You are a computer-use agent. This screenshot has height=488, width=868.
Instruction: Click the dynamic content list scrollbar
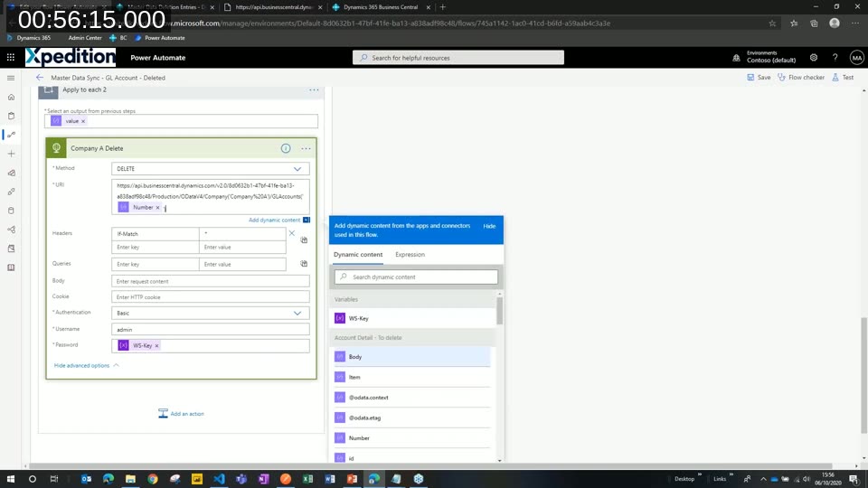[500, 310]
